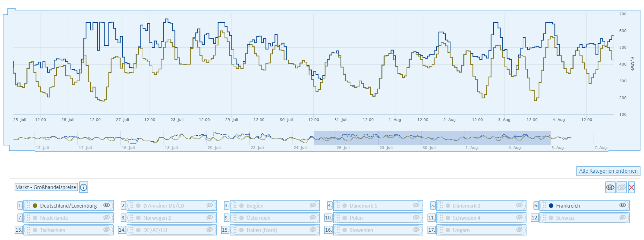Image resolution: width=644 pixels, height=240 pixels.
Task: Show all categories with the eye icon
Action: pyautogui.click(x=610, y=187)
